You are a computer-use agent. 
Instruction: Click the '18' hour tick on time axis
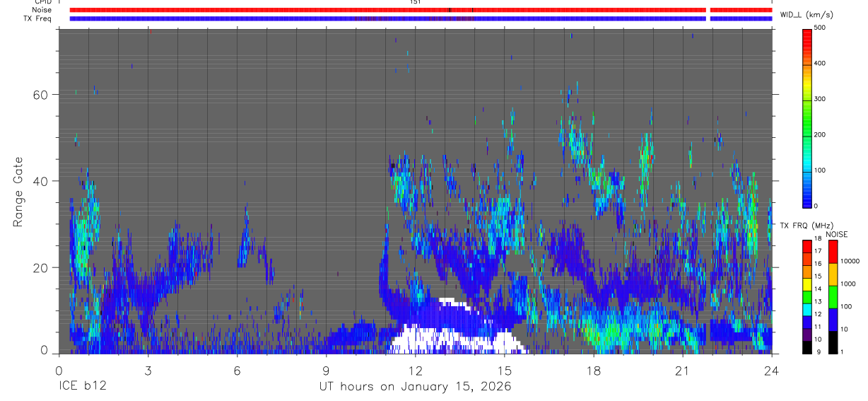[594, 371]
